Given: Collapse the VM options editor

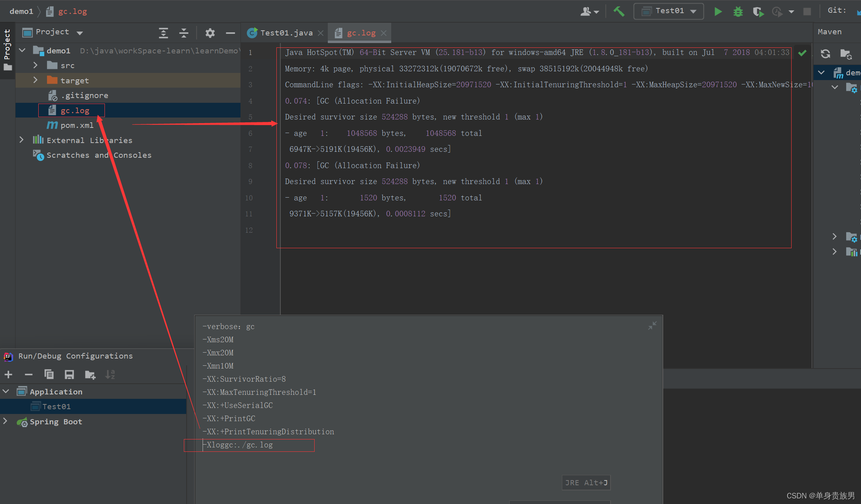Looking at the screenshot, I should point(652,326).
